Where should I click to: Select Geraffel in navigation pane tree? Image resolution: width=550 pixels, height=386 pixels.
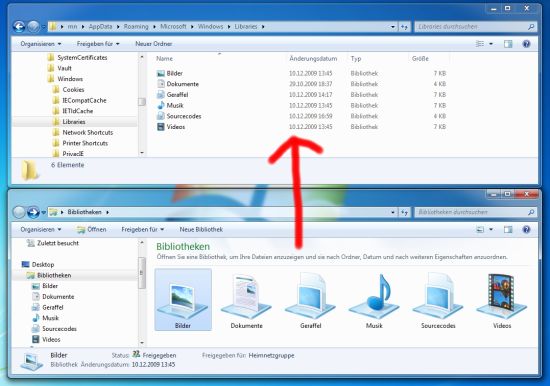[x=48, y=307]
